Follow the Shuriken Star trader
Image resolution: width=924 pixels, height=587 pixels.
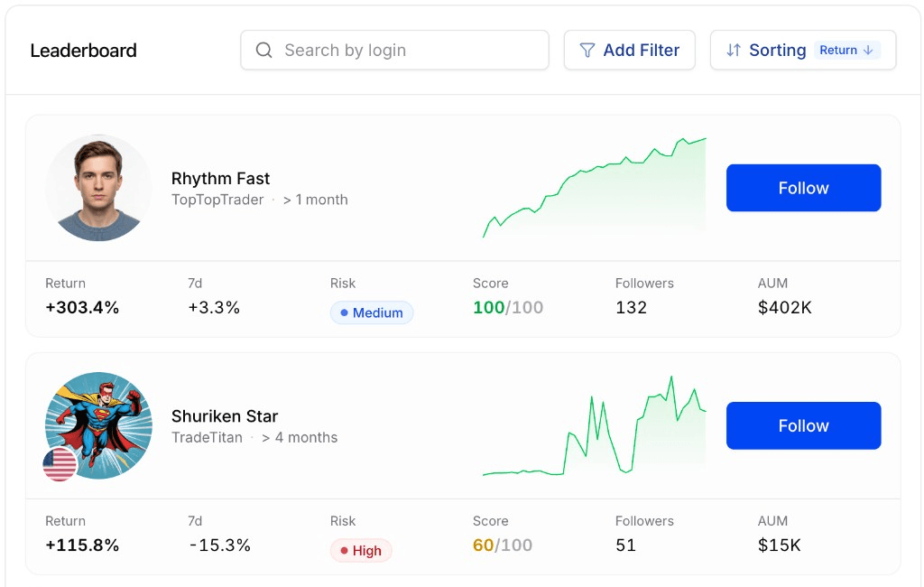(x=803, y=425)
